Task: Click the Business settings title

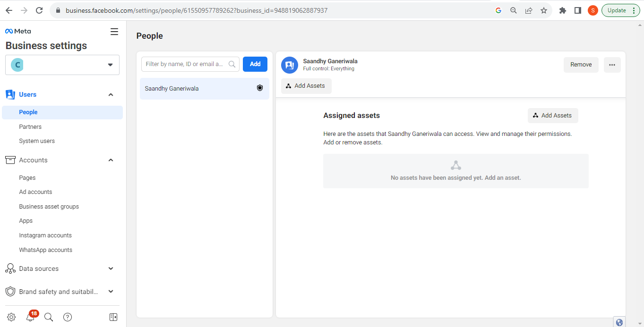Action: pyautogui.click(x=46, y=46)
